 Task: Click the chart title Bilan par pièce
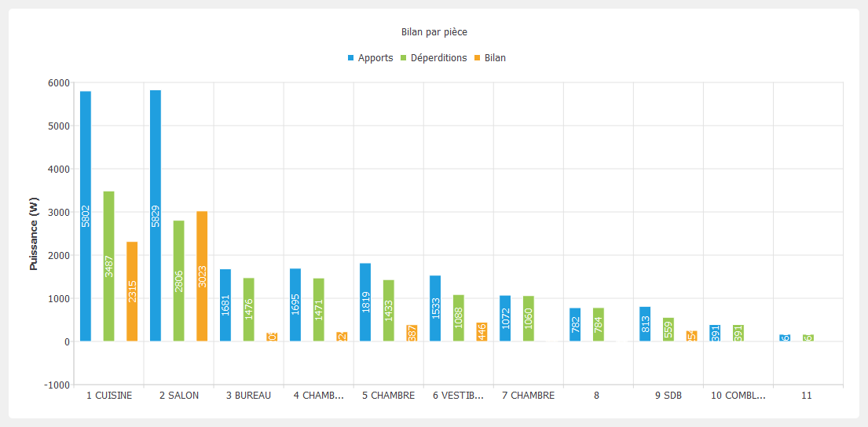coord(434,32)
